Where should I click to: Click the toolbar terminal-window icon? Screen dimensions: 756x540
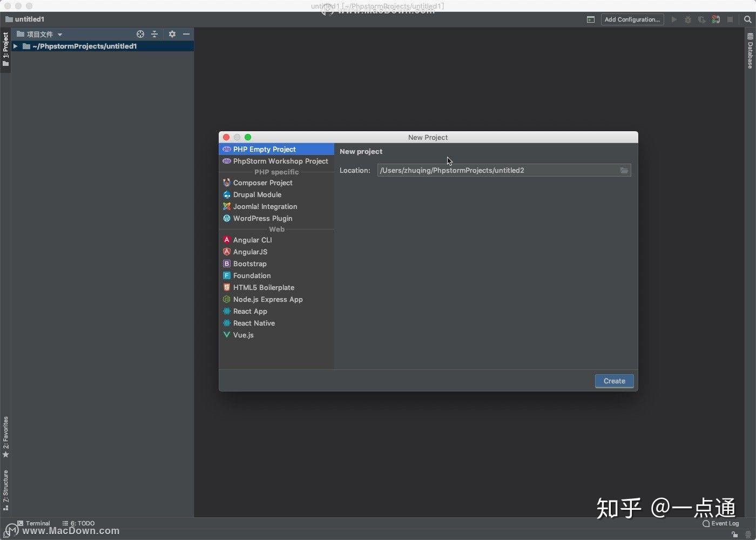591,19
